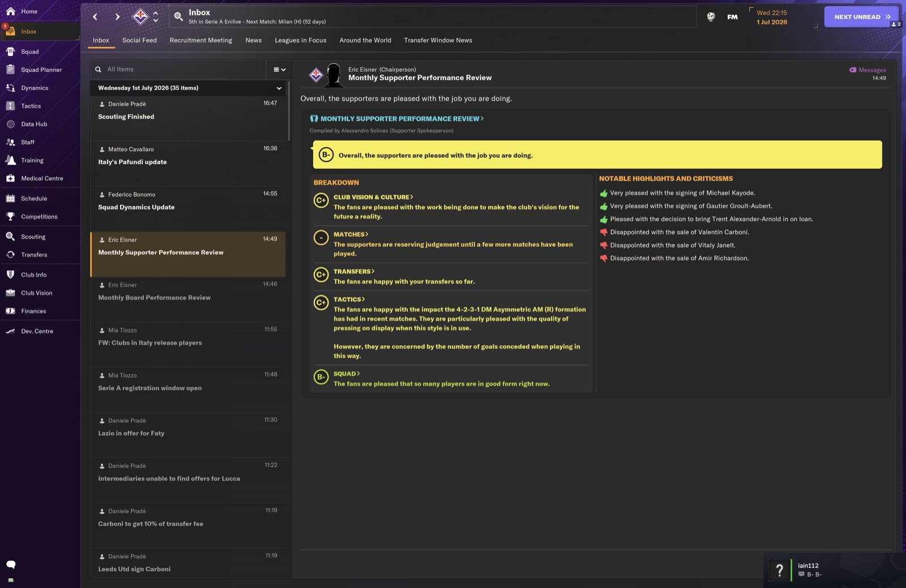
Task: Click the search magnifier in top bar
Action: pyautogui.click(x=178, y=16)
